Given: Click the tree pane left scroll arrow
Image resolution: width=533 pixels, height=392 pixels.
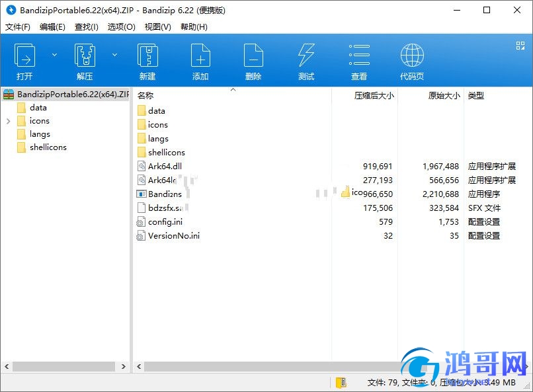Looking at the screenshot, I should coord(7,366).
